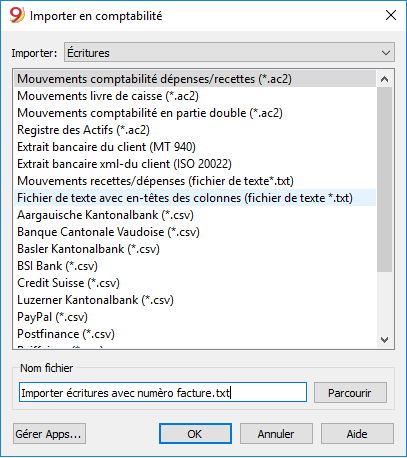Open Gérer Apps... dialog
The image size is (407, 458).
pos(49,434)
